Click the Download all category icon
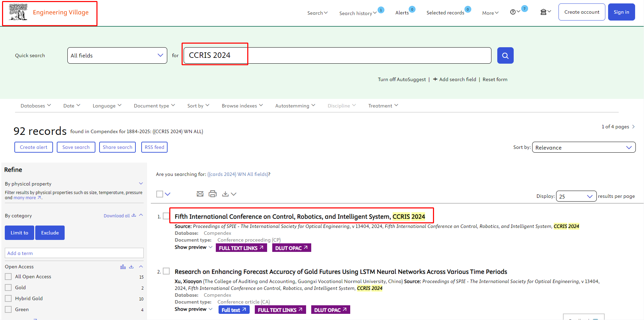This screenshot has height=320, width=644. pyautogui.click(x=134, y=215)
